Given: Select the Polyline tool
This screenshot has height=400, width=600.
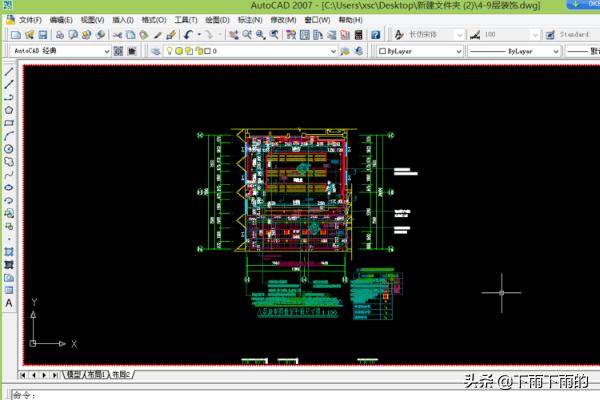Looking at the screenshot, I should click(9, 97).
